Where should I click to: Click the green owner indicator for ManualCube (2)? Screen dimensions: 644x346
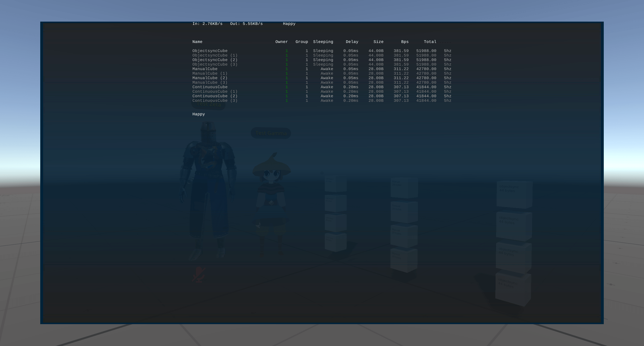pyautogui.click(x=287, y=78)
